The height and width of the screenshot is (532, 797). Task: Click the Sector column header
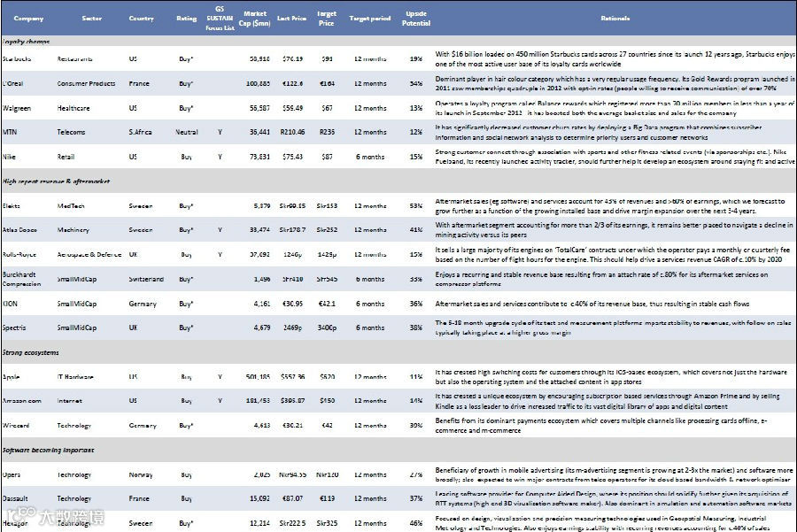point(91,19)
